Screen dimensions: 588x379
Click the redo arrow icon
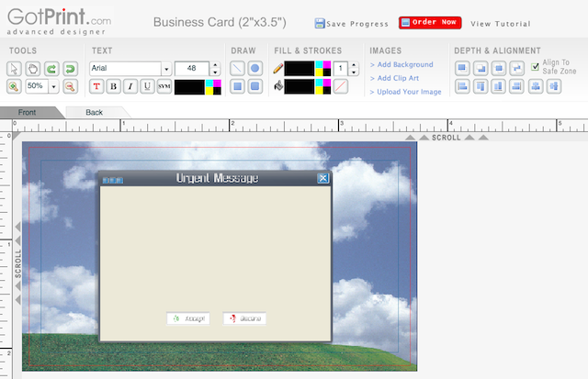tap(51, 69)
